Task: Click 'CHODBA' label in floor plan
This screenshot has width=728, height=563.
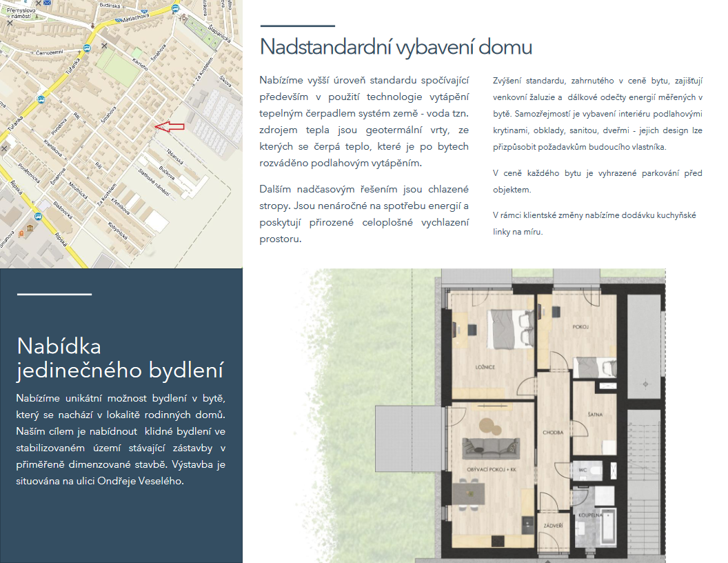Action: [553, 433]
